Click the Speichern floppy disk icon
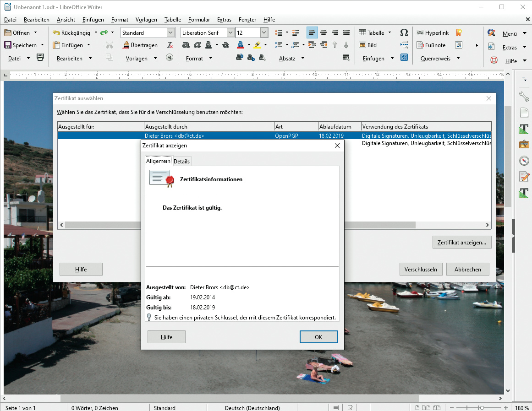532x411 pixels. (x=8, y=45)
